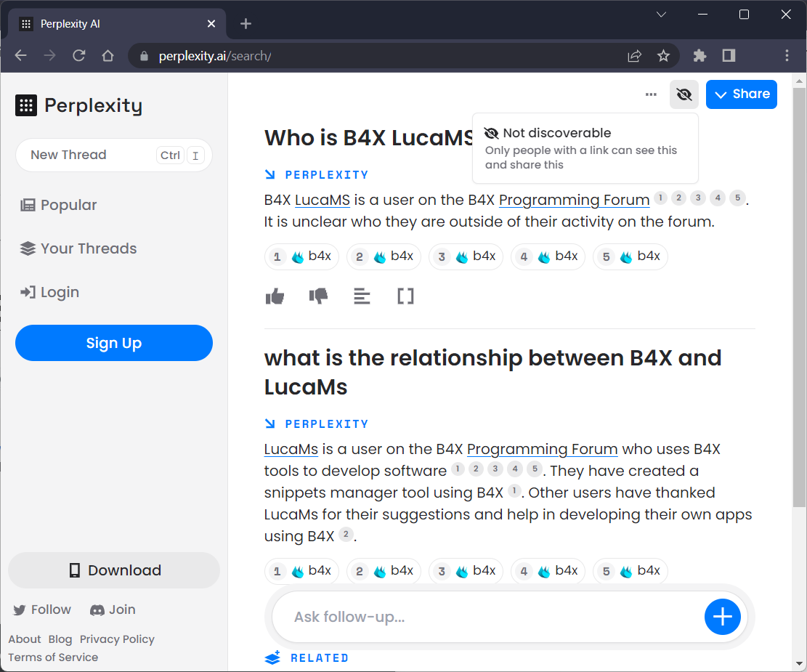Click Programming Forum link in first answer
Image resolution: width=807 pixels, height=672 pixels.
pyautogui.click(x=575, y=200)
